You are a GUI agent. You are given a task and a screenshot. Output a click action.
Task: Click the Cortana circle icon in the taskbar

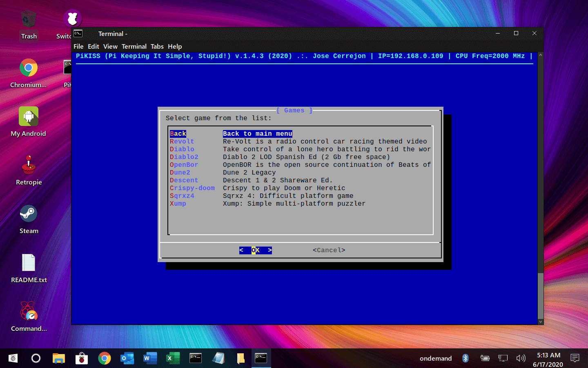pyautogui.click(x=36, y=358)
